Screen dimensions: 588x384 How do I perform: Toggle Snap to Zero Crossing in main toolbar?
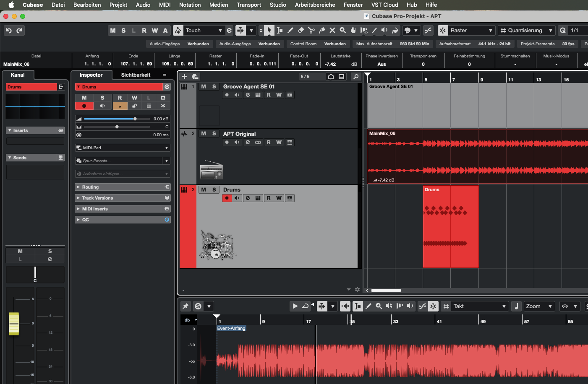click(x=428, y=30)
